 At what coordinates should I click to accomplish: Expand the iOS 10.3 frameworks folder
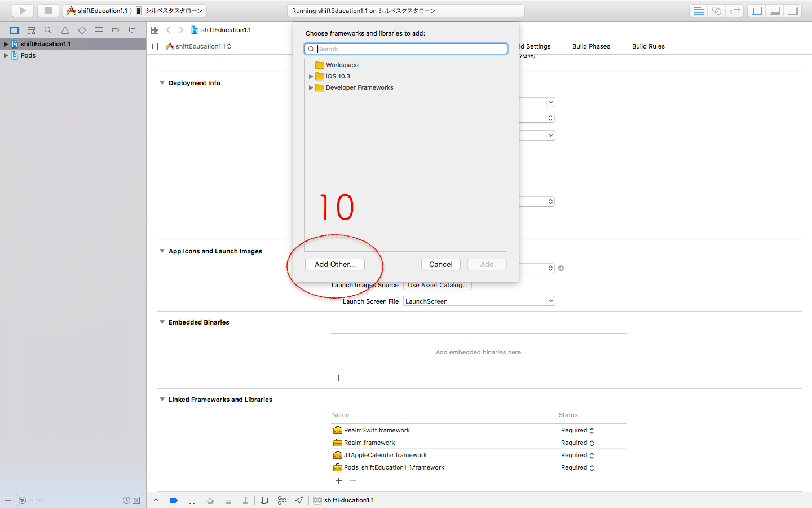pyautogui.click(x=311, y=76)
